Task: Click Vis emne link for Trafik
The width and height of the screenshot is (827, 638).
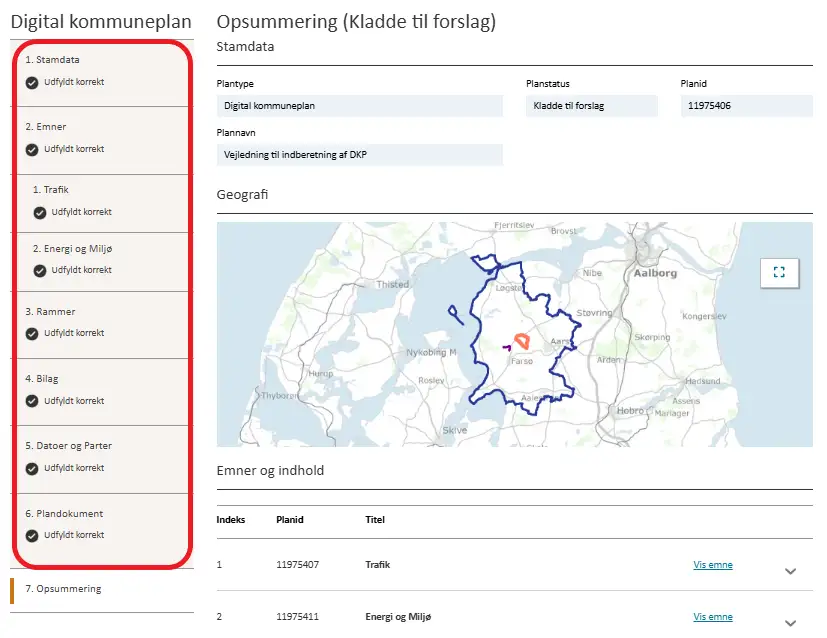Action: [x=712, y=565]
